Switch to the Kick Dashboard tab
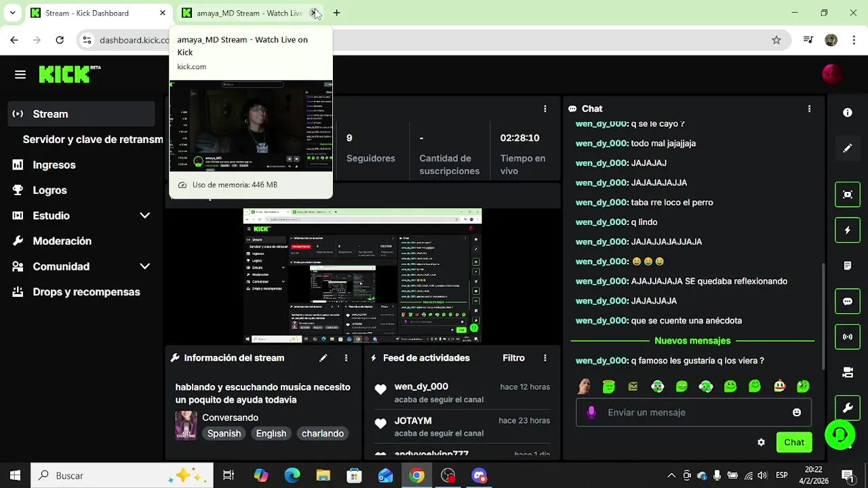This screenshot has height=488, width=868. click(x=98, y=13)
